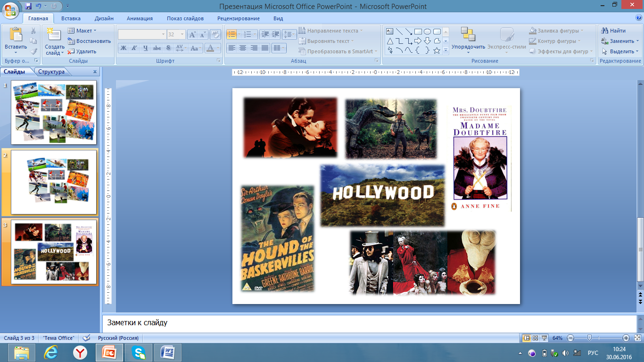Open character spacing AV dropdown
The height and width of the screenshot is (362, 644).
pyautogui.click(x=181, y=48)
